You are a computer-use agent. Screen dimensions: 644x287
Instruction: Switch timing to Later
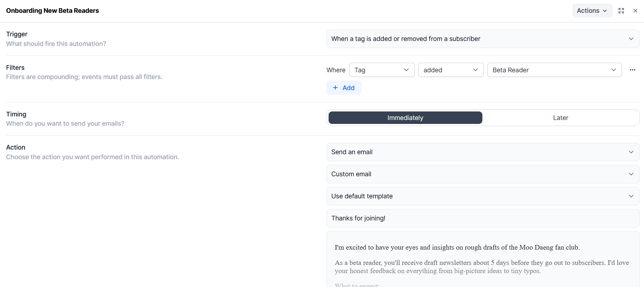(x=560, y=118)
